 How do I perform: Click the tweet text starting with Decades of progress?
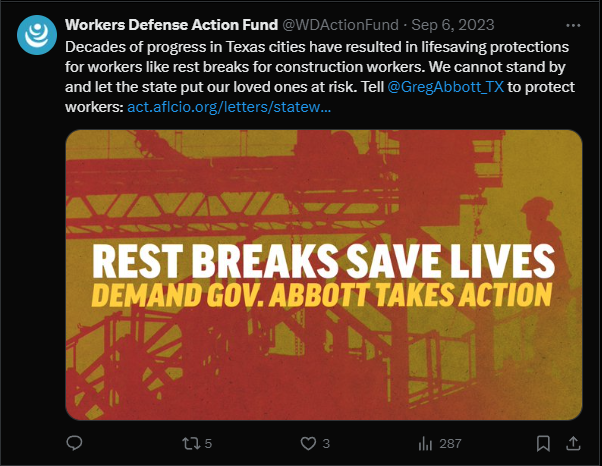(x=320, y=77)
